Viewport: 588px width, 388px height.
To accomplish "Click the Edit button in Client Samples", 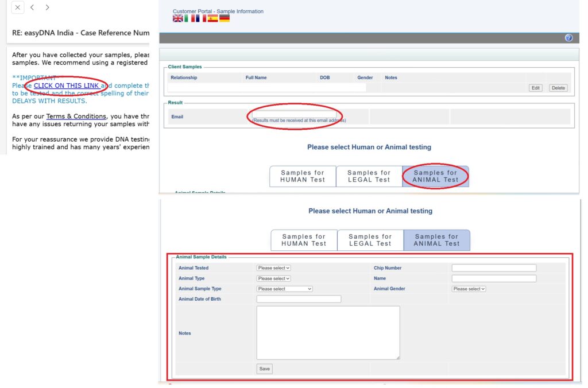I will [535, 88].
